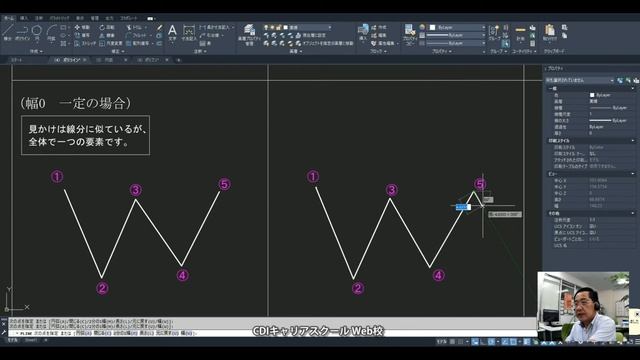
Task: Open the 注釈 ribbon tab
Action: (x=39, y=18)
